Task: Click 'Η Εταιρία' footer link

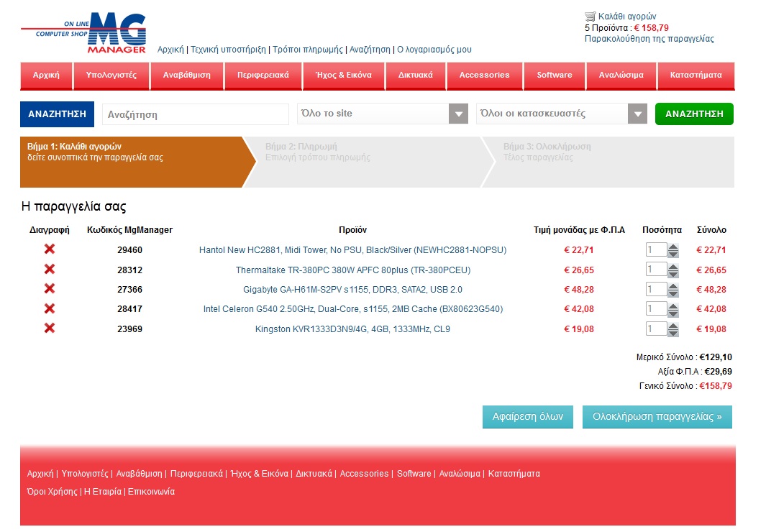Action: click(x=103, y=492)
